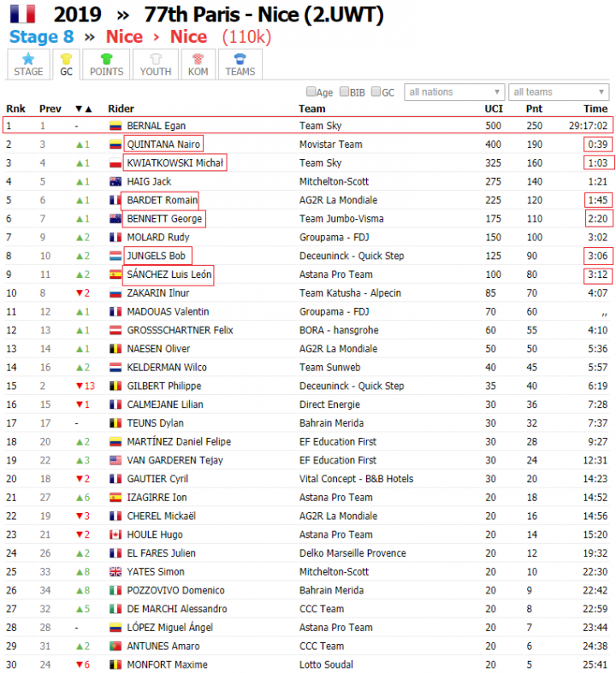View the KOM classification tab
Viewport: 616px width, 673px height.
pyautogui.click(x=198, y=64)
